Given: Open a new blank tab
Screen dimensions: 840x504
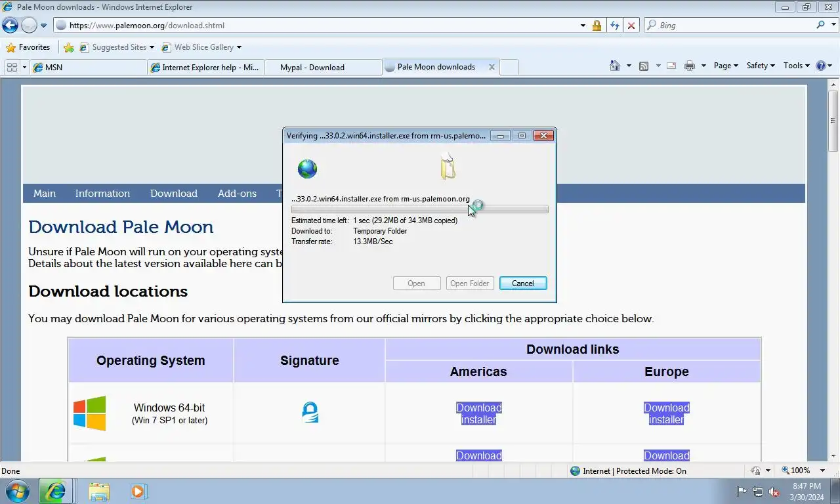Looking at the screenshot, I should (509, 67).
